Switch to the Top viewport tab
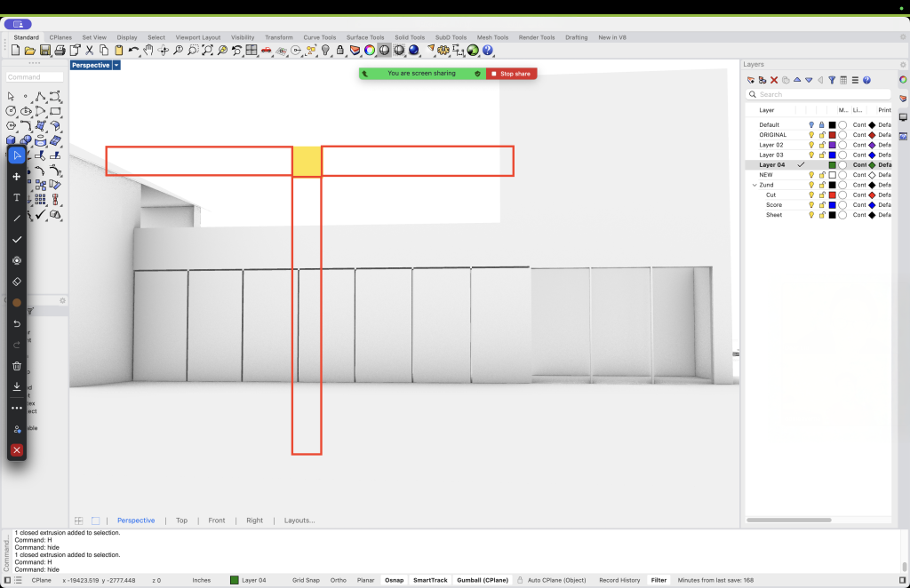Viewport: 910px width, 588px height. (181, 520)
